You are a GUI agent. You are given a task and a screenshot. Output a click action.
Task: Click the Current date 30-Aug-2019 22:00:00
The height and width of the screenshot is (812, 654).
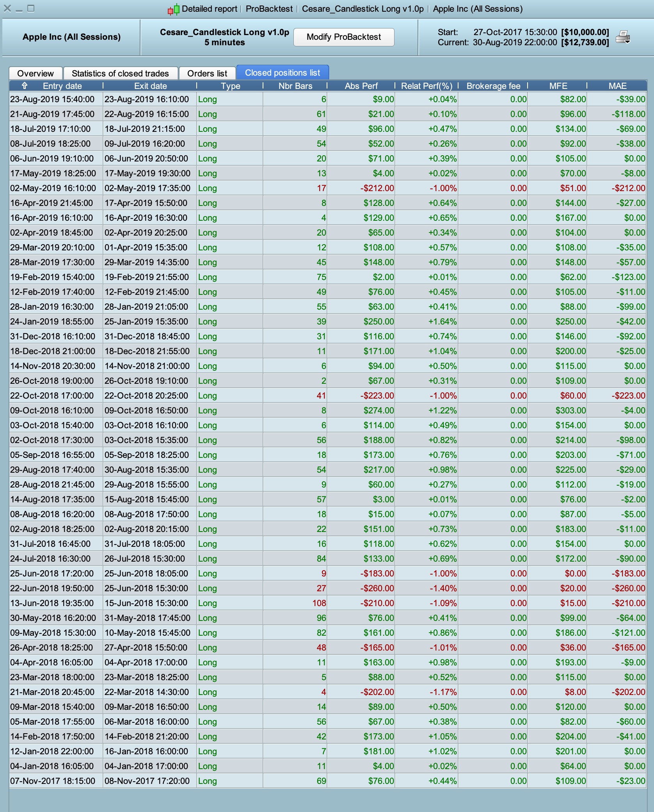tap(515, 43)
